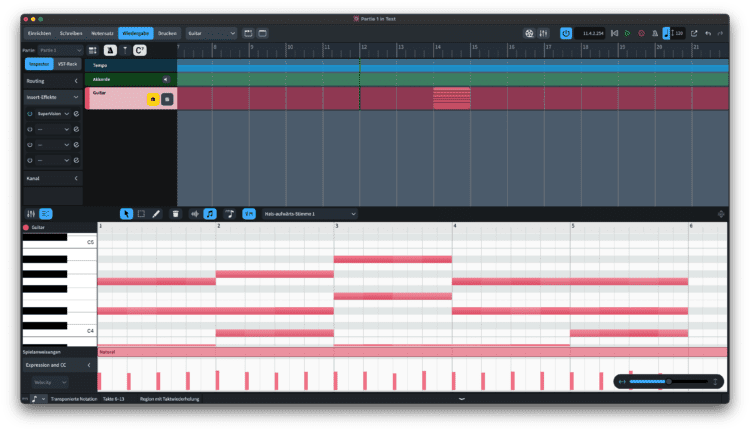Expand the Kanal section

53,178
